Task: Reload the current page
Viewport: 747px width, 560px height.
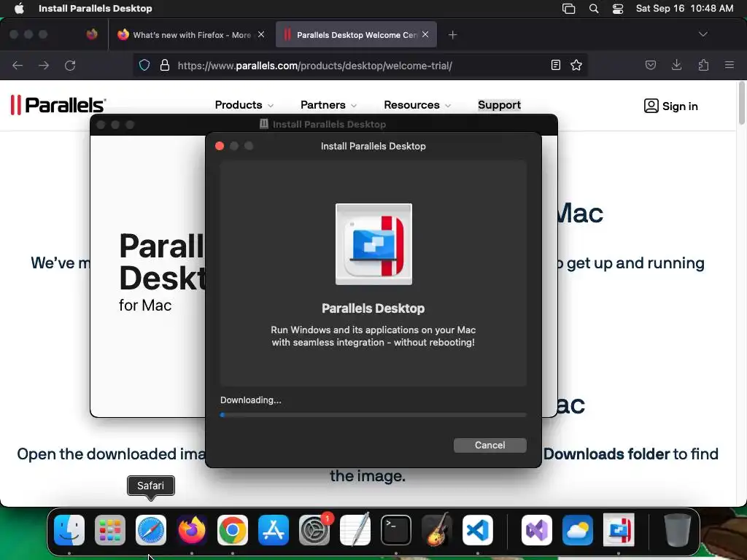Action: pos(70,65)
